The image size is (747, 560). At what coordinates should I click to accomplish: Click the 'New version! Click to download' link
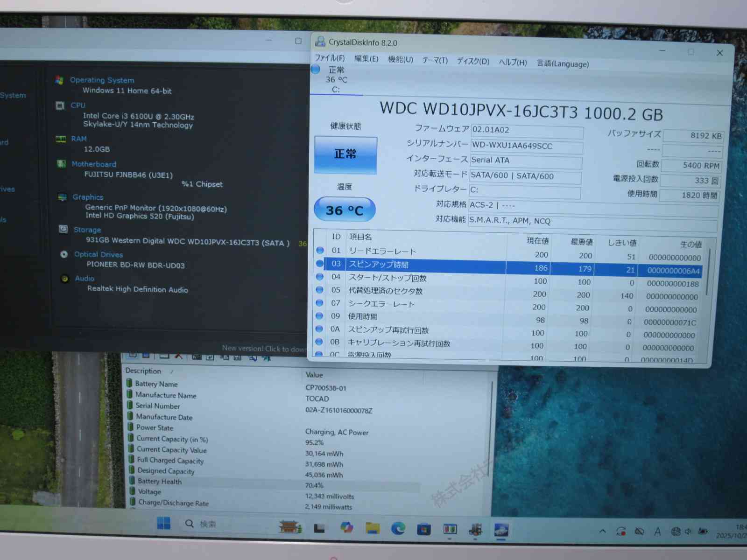click(x=264, y=348)
